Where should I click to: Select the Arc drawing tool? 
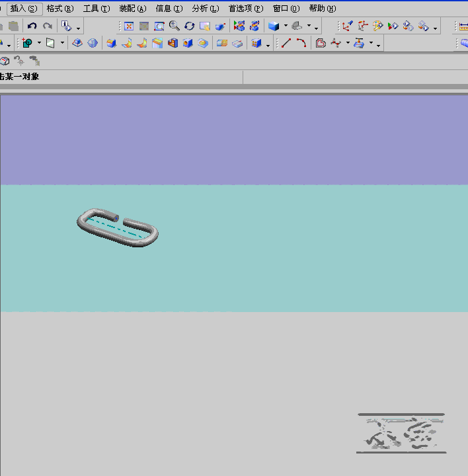click(301, 44)
